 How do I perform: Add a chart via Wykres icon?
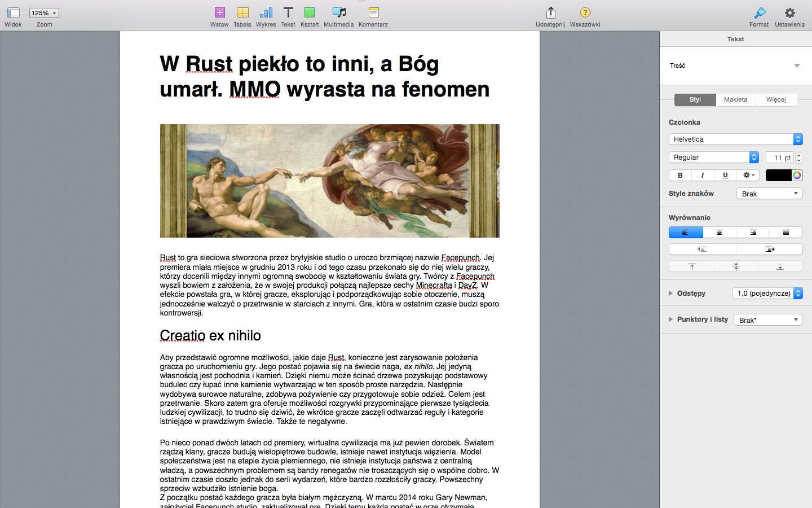click(x=266, y=12)
